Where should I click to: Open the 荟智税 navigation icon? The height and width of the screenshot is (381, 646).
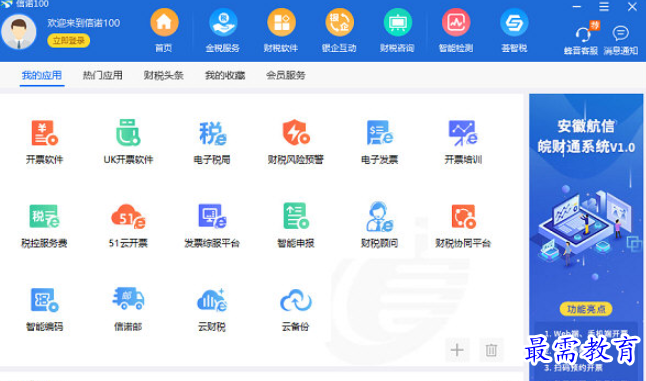[514, 23]
